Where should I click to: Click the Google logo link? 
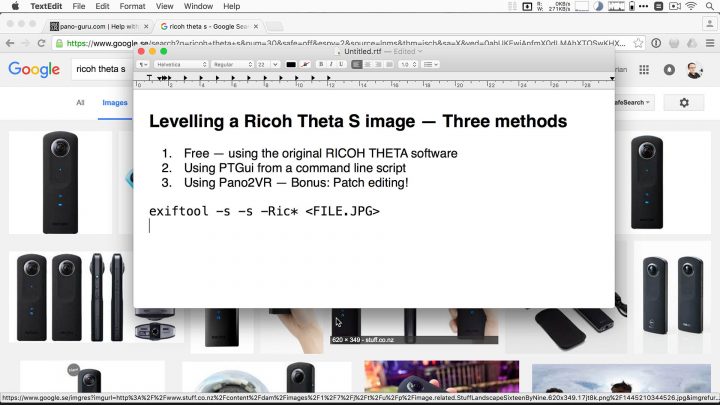[x=34, y=70]
